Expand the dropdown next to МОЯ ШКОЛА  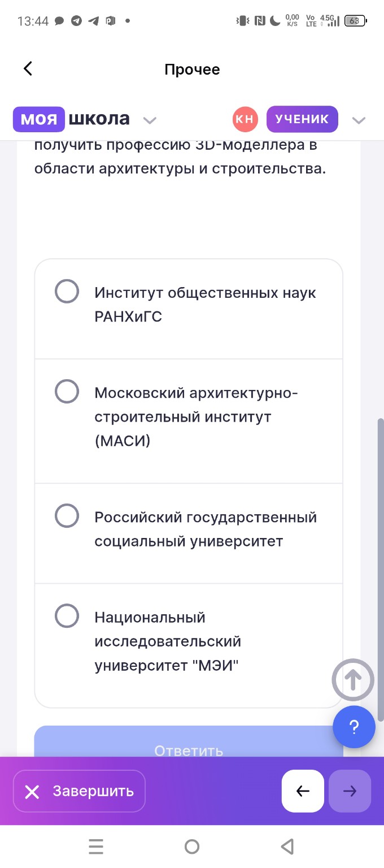pyautogui.click(x=149, y=120)
